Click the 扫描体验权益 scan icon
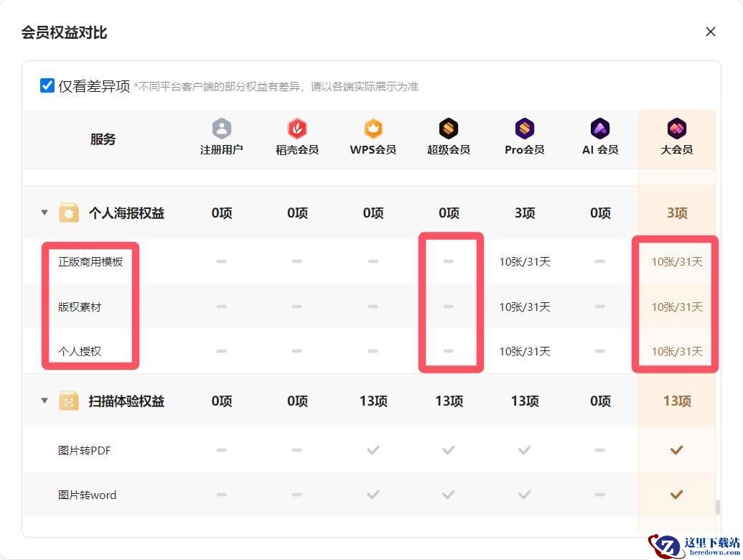The height and width of the screenshot is (560, 743). 69,401
